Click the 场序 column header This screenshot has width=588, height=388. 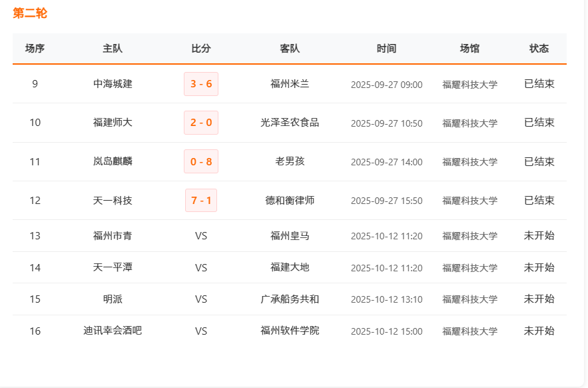coord(35,49)
